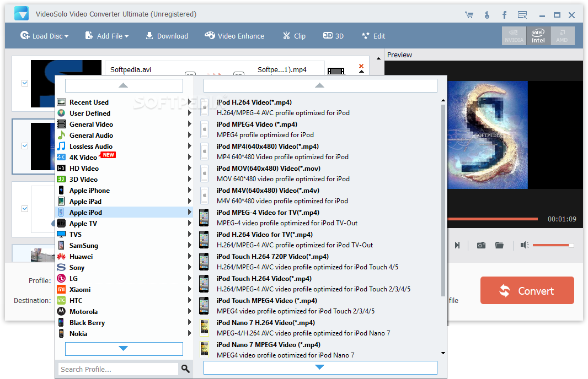Click the search magnifier icon
Screen dimensions: 588x379
(x=185, y=369)
